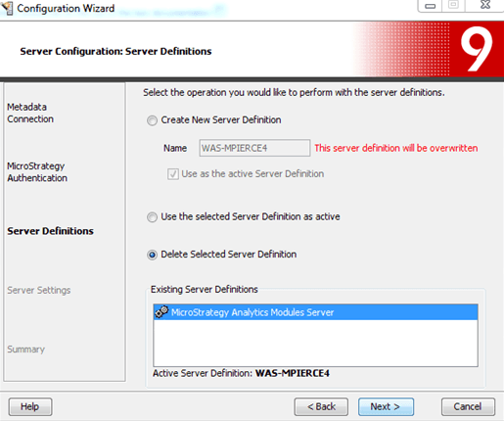Image resolution: width=504 pixels, height=421 pixels.
Task: Close the Configuration Wizard window
Action: (x=485, y=5)
